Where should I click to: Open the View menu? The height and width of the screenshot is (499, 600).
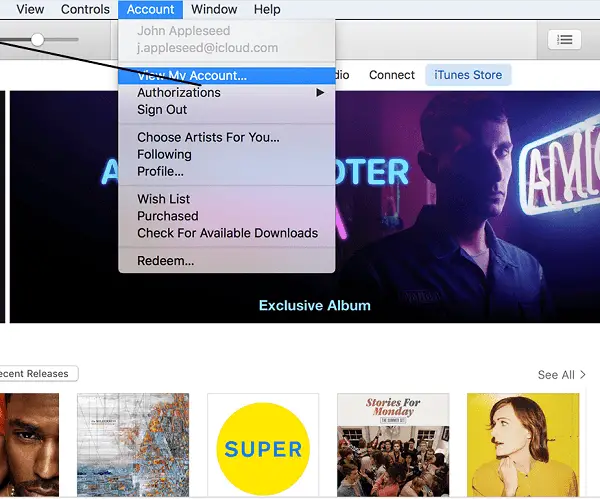point(30,9)
